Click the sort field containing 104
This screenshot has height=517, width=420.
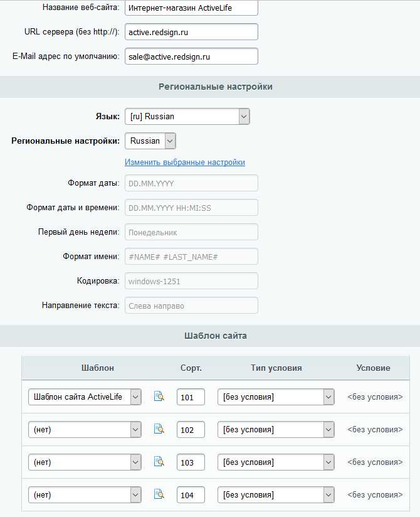191,494
